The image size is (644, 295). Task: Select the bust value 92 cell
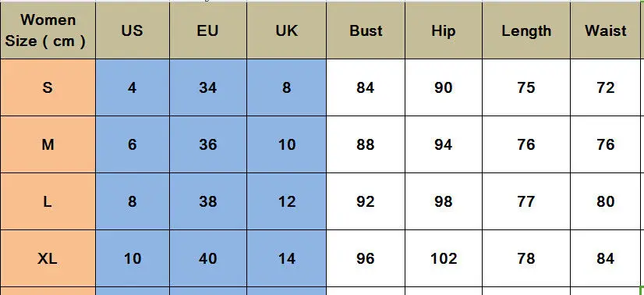(366, 201)
